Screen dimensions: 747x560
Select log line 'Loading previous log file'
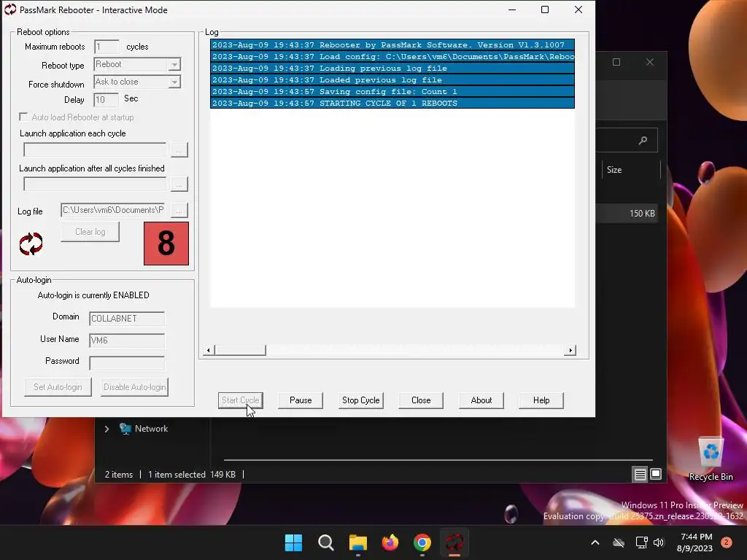click(392, 68)
